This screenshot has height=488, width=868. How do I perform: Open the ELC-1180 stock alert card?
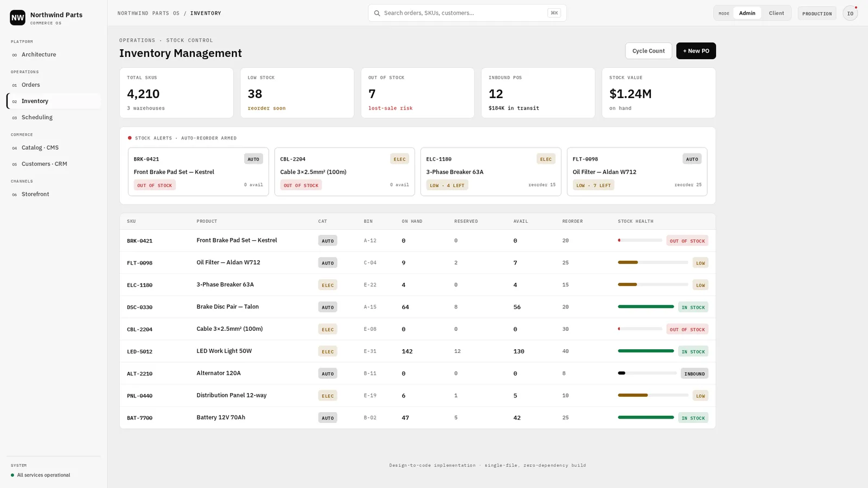490,172
